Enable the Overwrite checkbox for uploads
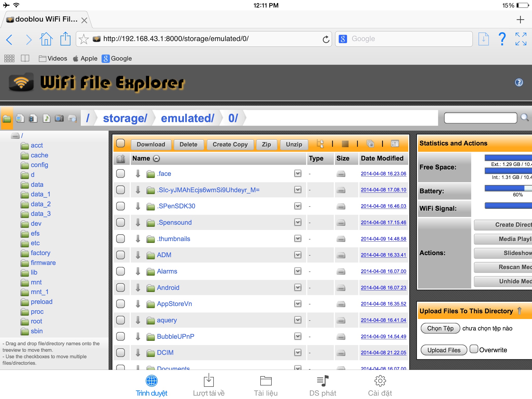 coord(474,349)
